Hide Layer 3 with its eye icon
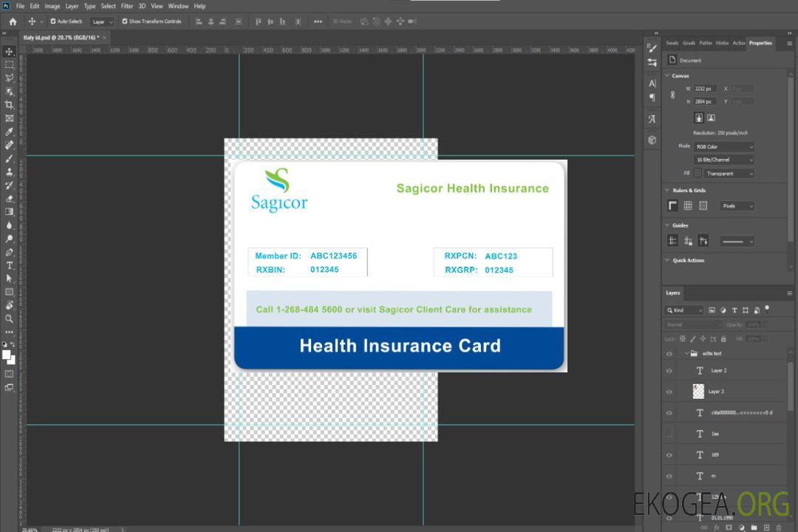 (x=669, y=392)
